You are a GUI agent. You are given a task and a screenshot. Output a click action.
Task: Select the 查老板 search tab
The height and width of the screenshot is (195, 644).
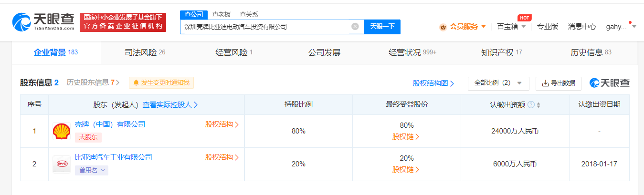point(222,14)
